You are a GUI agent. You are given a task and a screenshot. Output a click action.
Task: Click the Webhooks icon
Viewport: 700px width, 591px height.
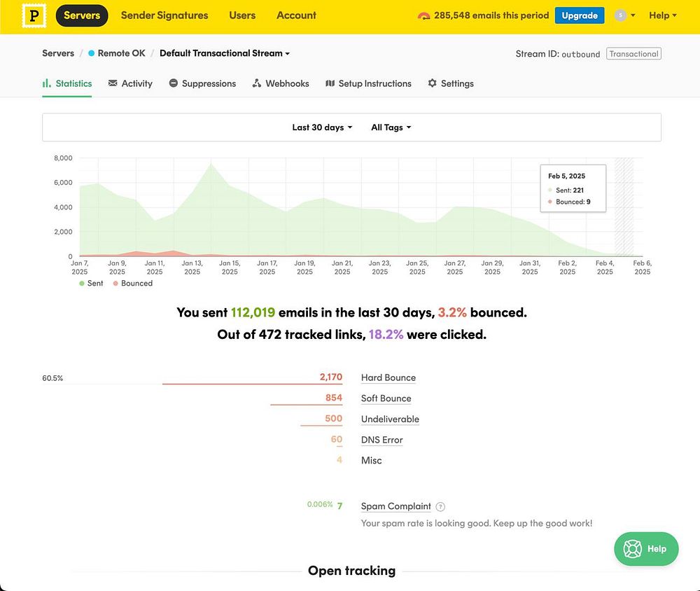coord(257,83)
